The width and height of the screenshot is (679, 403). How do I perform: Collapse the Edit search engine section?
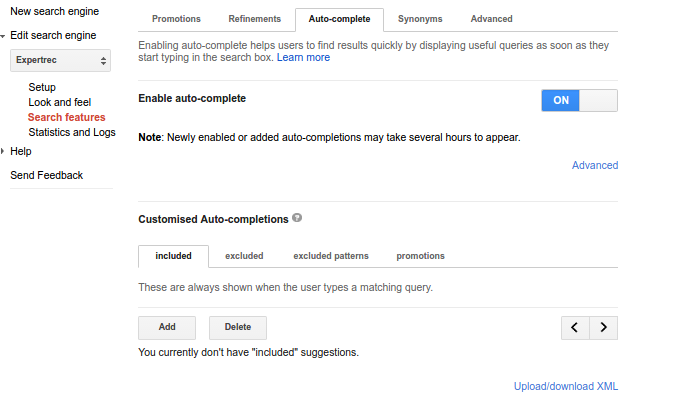[3, 36]
